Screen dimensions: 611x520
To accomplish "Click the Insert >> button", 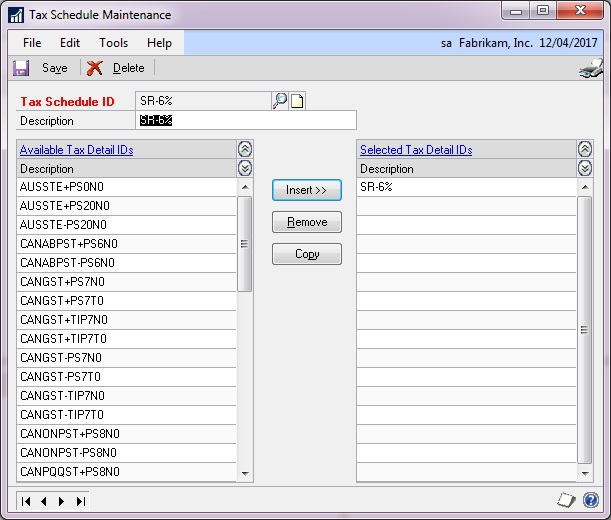I will (307, 190).
